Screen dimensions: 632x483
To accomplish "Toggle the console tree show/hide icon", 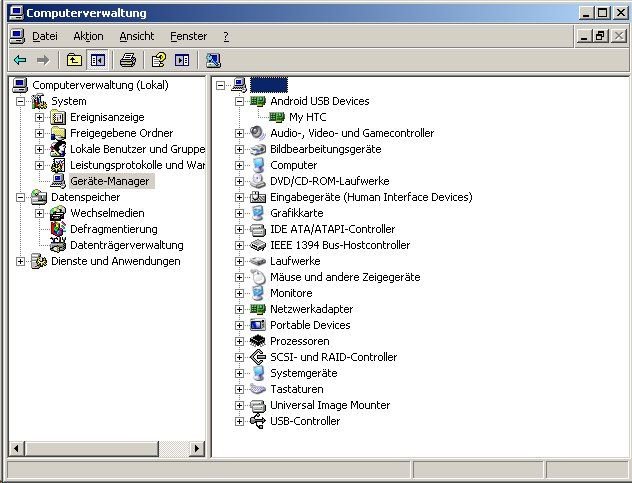I will click(98, 60).
